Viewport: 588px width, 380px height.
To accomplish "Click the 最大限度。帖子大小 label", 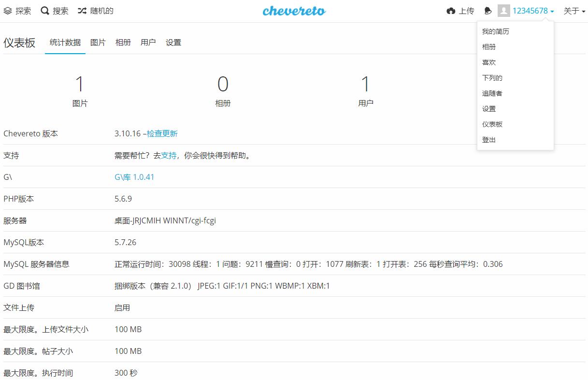I will 38,351.
